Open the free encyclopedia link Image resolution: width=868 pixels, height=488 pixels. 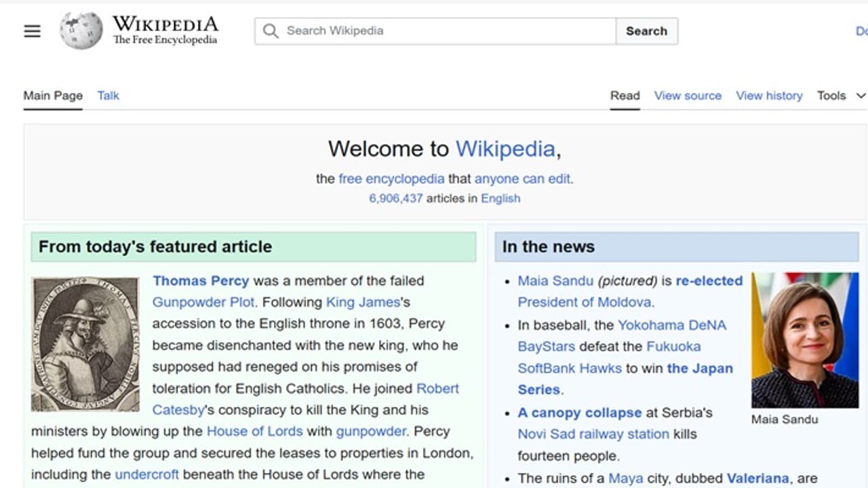[x=390, y=179]
